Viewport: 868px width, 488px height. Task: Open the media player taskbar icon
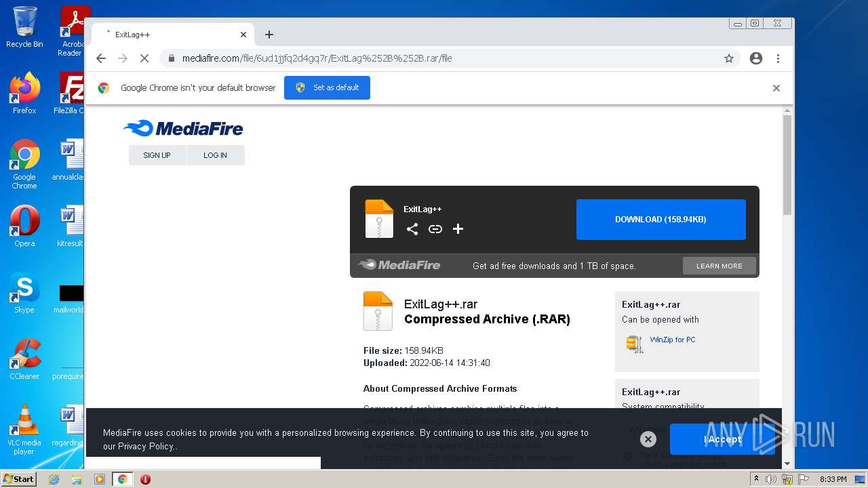100,479
